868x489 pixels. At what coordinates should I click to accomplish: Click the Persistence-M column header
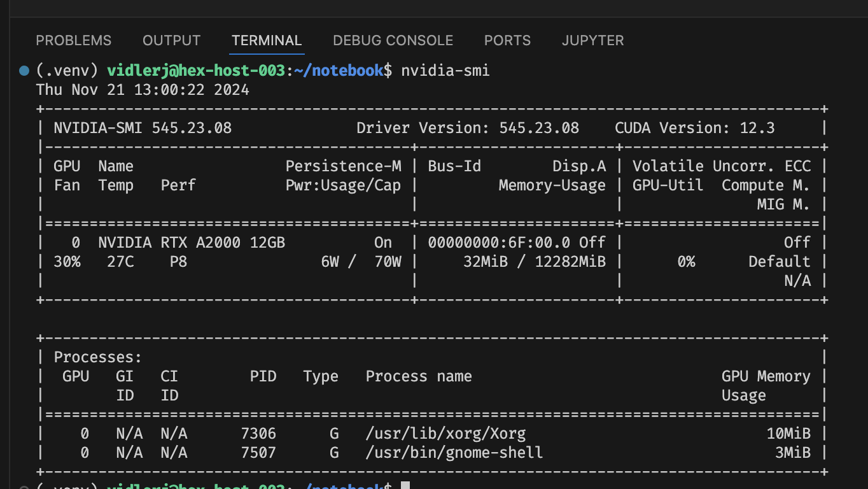(x=344, y=166)
